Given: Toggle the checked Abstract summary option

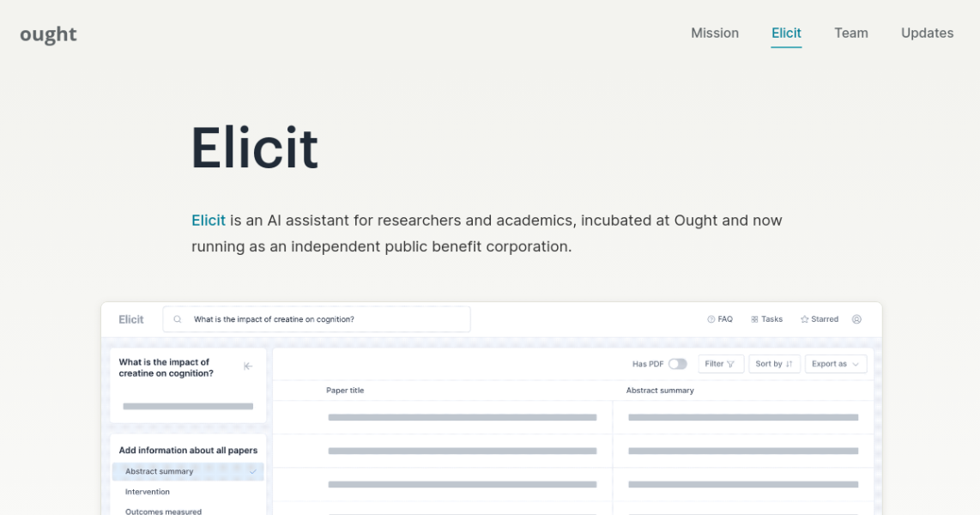Looking at the screenshot, I should (252, 471).
